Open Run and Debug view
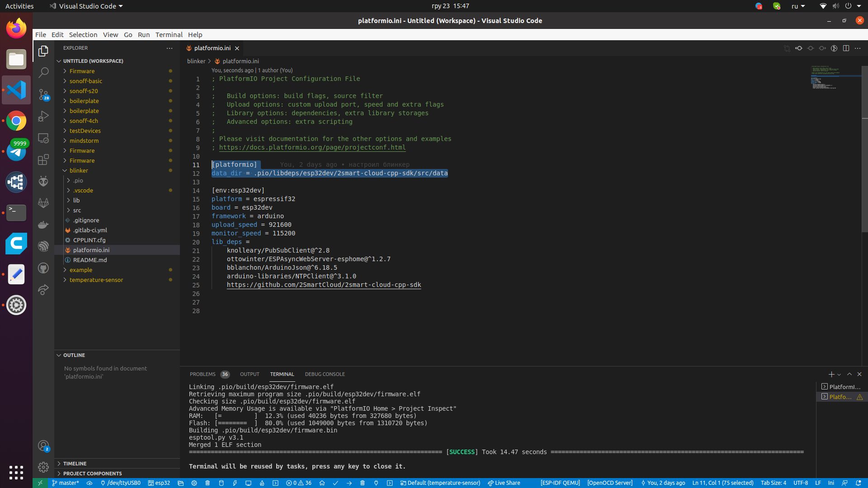Screen dimensions: 868x488 (x=43, y=116)
